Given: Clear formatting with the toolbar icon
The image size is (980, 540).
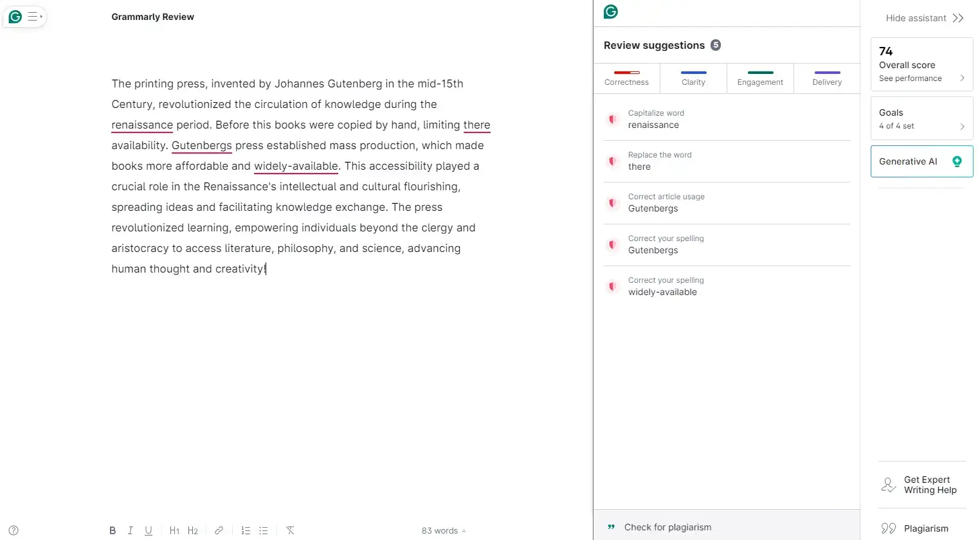Looking at the screenshot, I should [x=290, y=530].
